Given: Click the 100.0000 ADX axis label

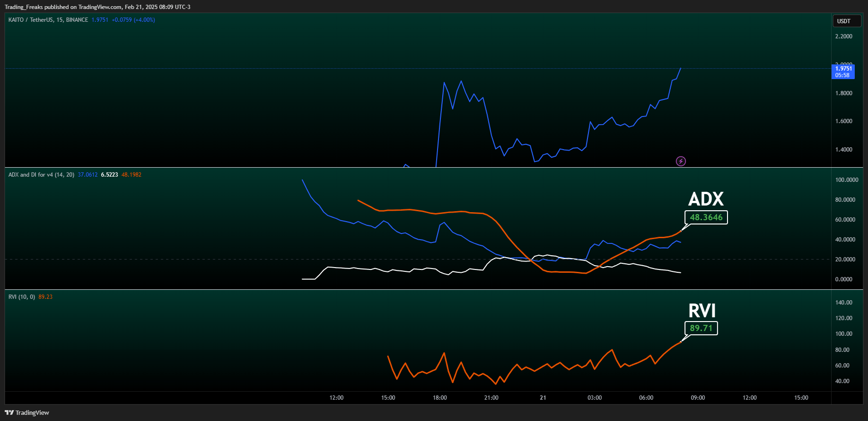Looking at the screenshot, I should point(847,180).
